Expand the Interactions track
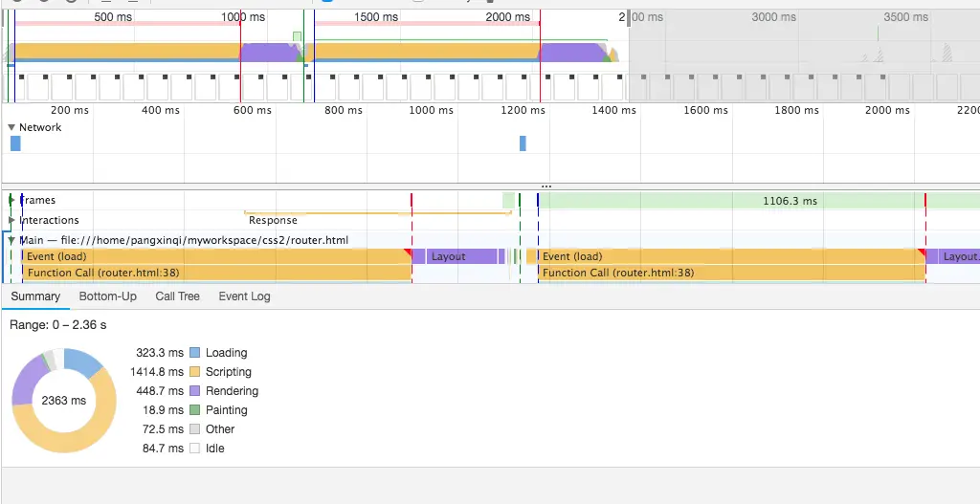 click(11, 220)
